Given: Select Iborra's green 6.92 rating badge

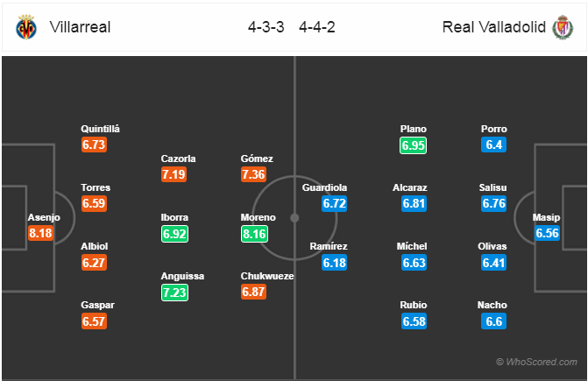Looking at the screenshot, I should (x=174, y=234).
